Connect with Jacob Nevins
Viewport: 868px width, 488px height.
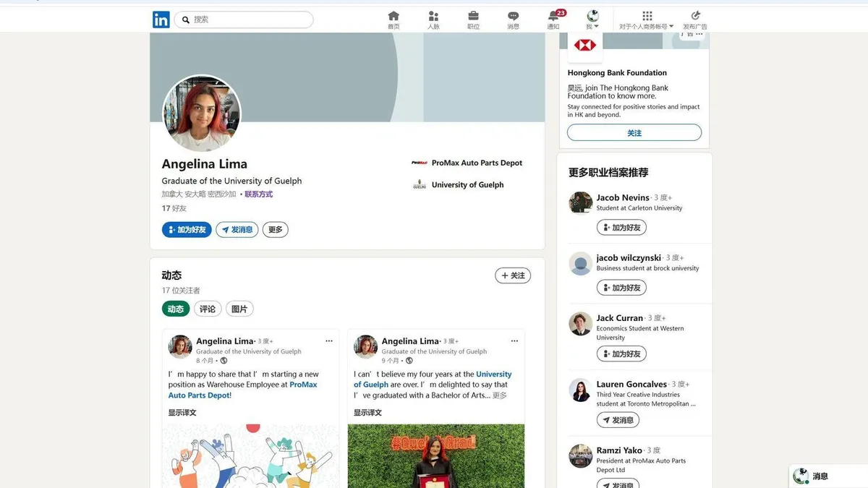[x=621, y=228]
